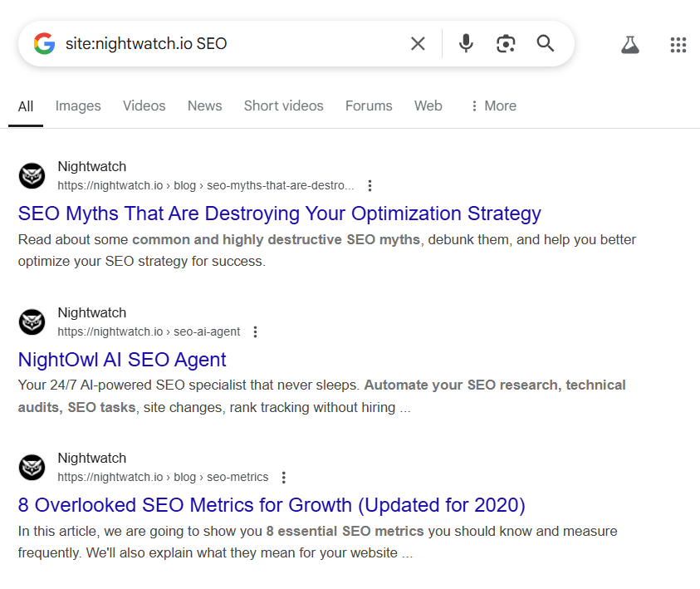The width and height of the screenshot is (700, 589).
Task: Clear the search query with the X
Action: click(418, 43)
